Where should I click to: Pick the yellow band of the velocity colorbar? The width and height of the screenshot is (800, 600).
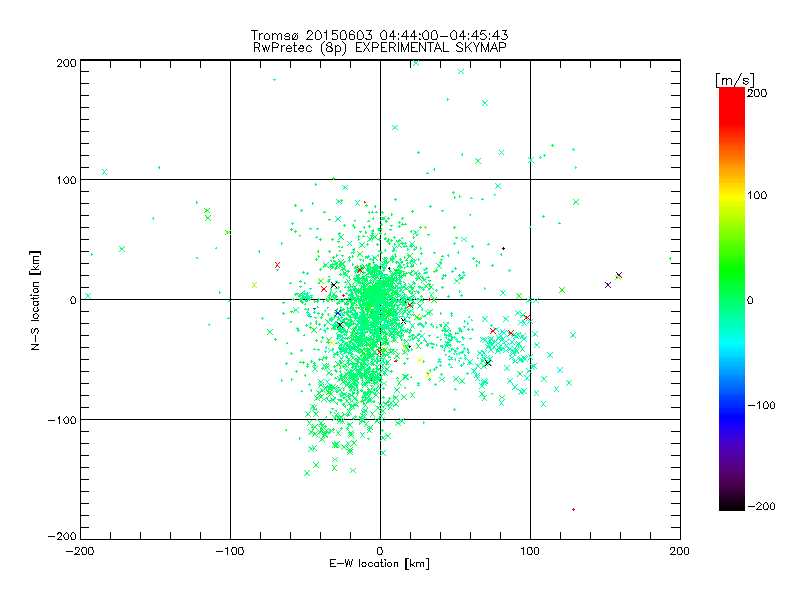(x=732, y=195)
